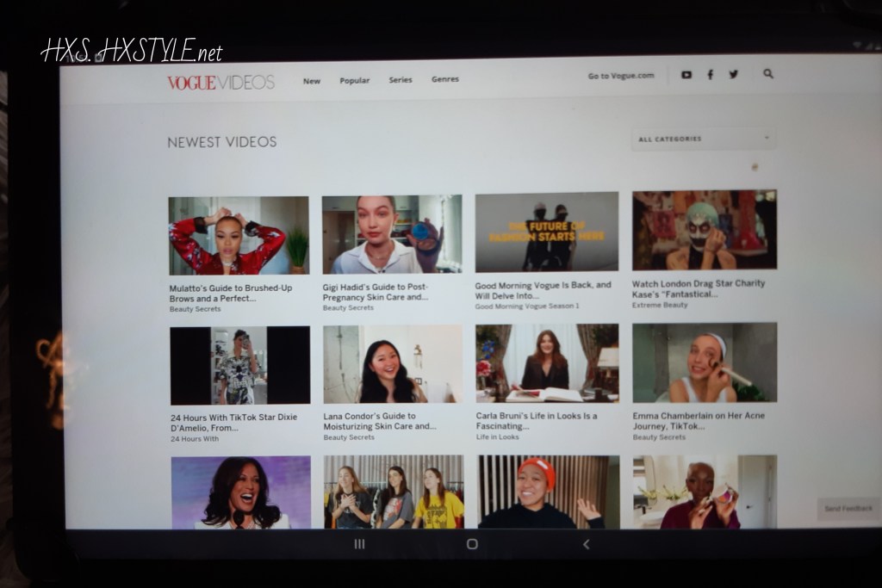Play the Future of Fashion video thumbnail
882x588 pixels.
pyautogui.click(x=546, y=232)
